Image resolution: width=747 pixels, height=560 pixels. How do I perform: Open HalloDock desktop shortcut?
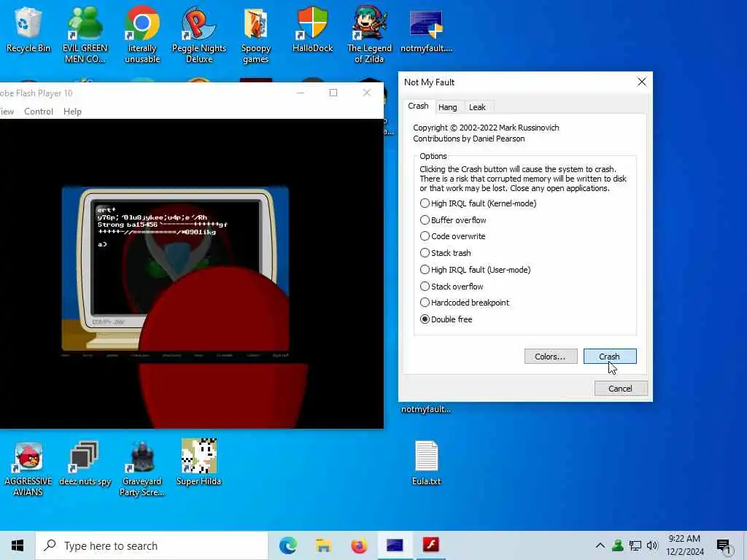click(x=312, y=29)
